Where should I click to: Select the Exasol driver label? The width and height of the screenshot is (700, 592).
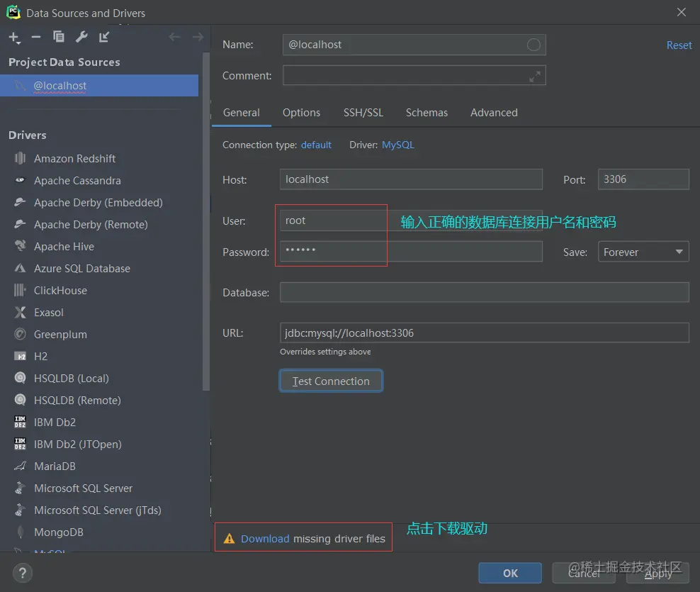(49, 313)
